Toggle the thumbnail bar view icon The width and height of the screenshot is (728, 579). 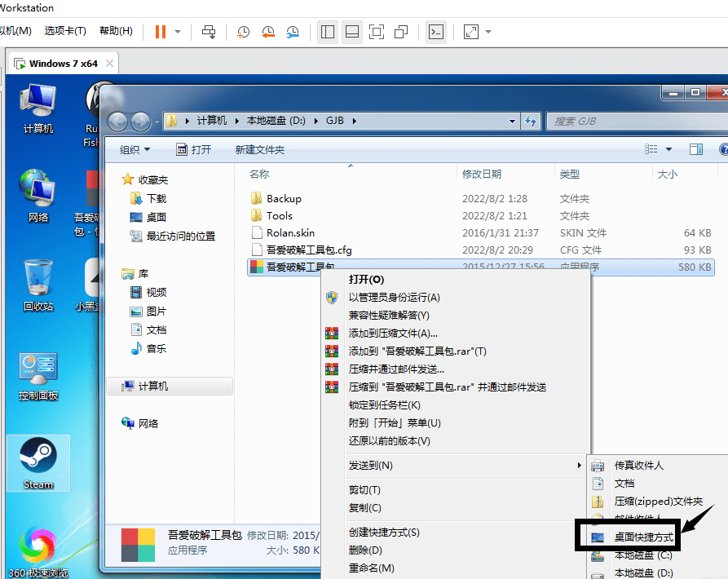[352, 32]
